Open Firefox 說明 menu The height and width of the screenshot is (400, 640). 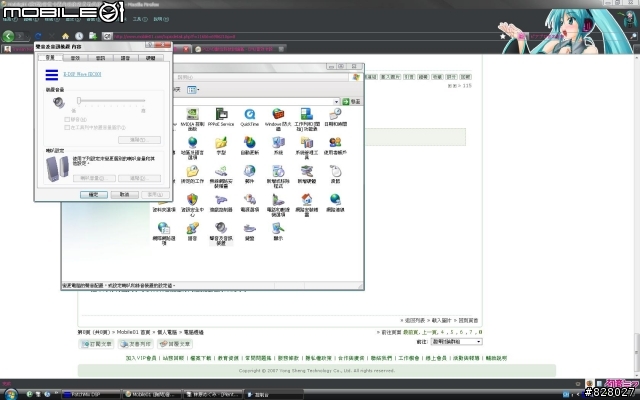(x=161, y=19)
